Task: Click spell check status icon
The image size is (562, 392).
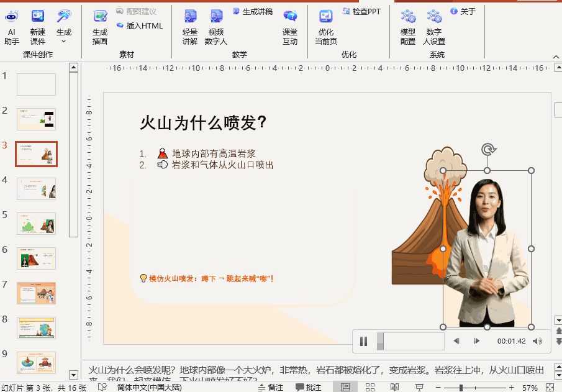Action: pyautogui.click(x=102, y=387)
